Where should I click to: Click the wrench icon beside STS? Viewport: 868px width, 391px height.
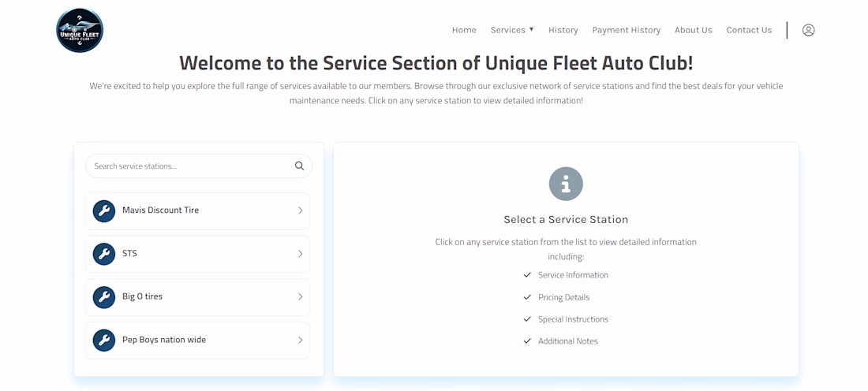coord(104,255)
